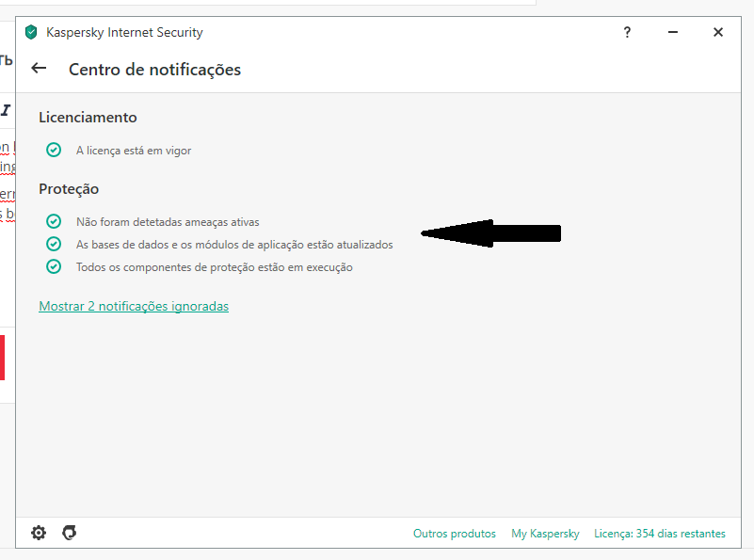754x560 pixels.
Task: Click the 'Centro de notificações' page title
Action: 154,70
